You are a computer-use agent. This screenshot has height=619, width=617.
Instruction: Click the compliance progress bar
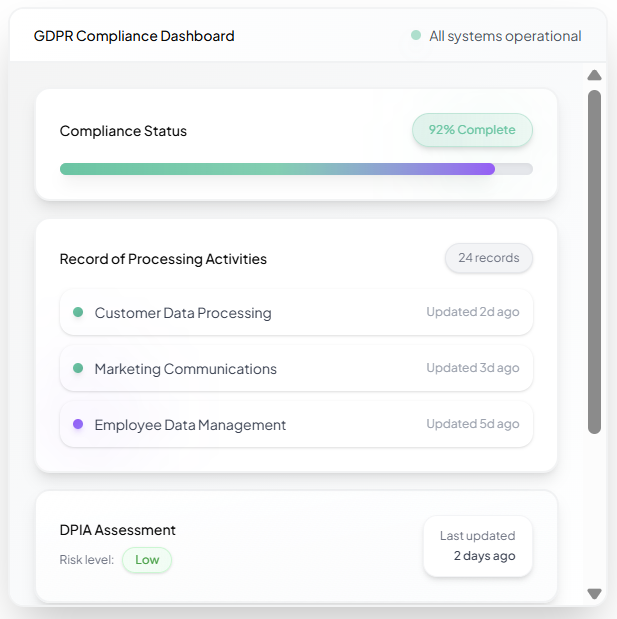(x=296, y=169)
